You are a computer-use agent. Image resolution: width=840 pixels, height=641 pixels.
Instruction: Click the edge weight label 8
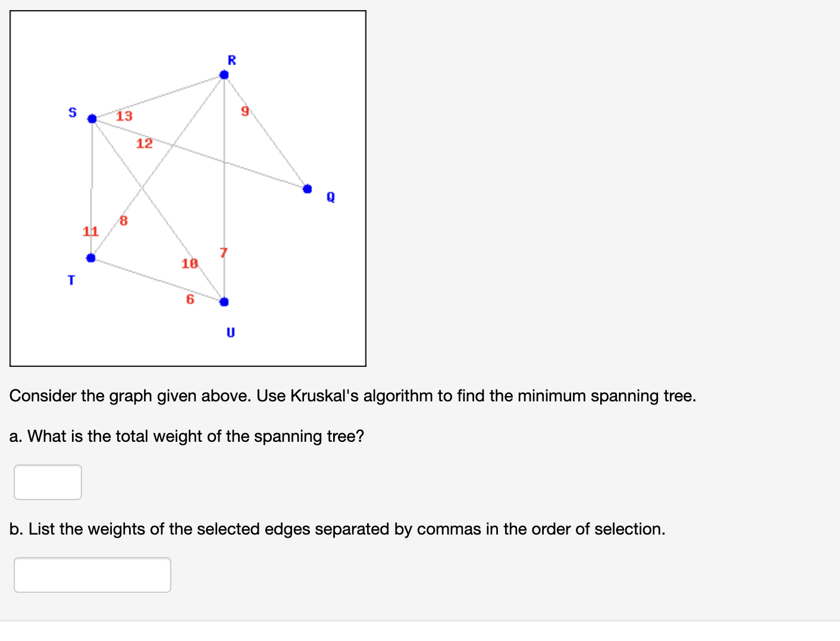coord(123,221)
